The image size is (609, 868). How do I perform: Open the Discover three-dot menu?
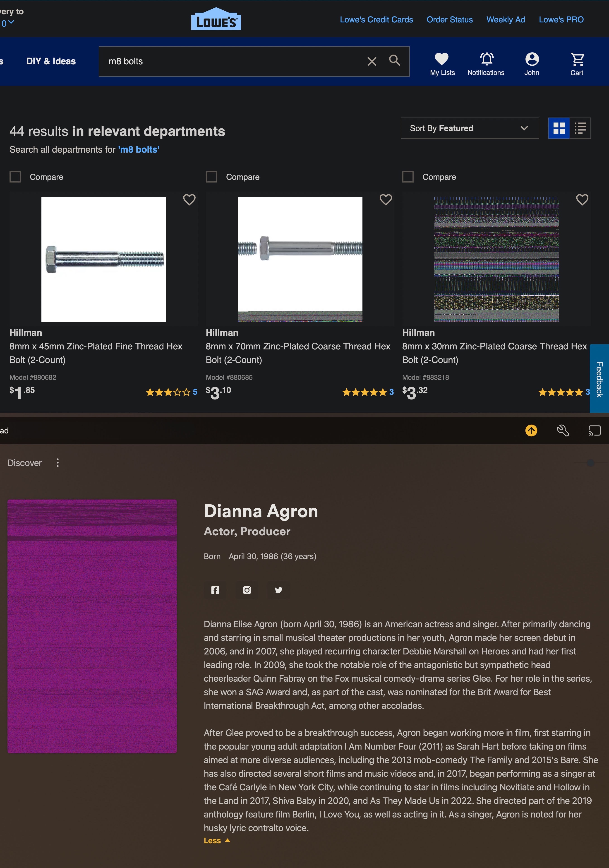coord(58,463)
